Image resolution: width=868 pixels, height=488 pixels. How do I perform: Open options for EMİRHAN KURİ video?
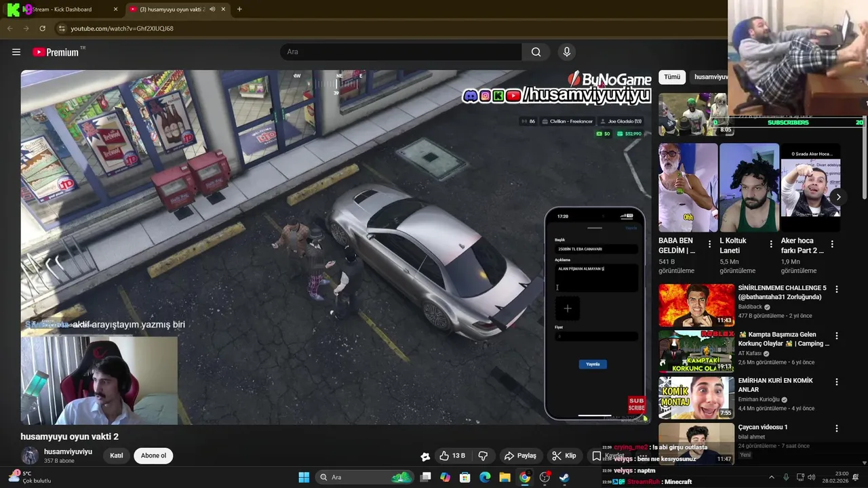coord(837,382)
